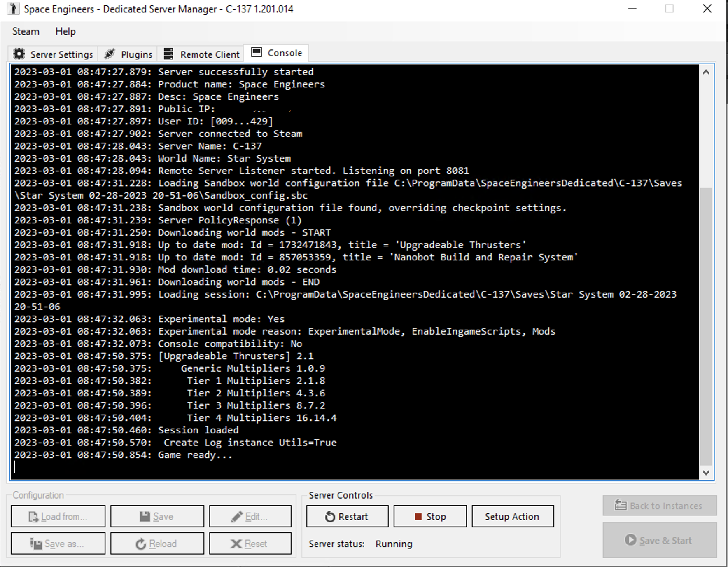This screenshot has height=567, width=728.
Task: Click the pencil icon on Edit...
Action: (x=237, y=517)
